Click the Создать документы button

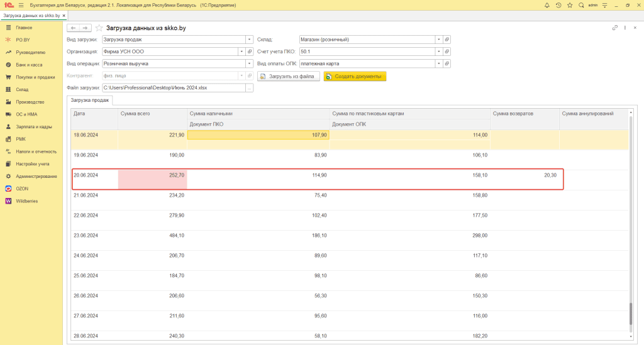coord(355,76)
